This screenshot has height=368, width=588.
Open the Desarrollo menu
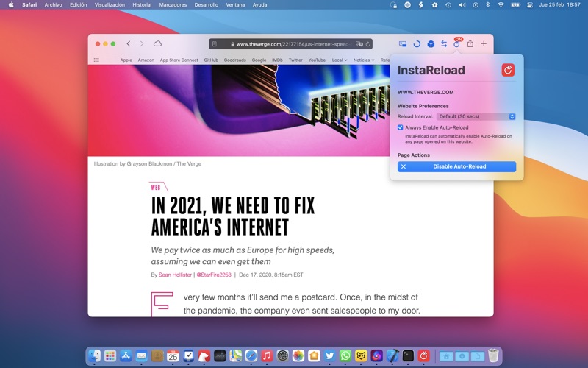click(207, 5)
